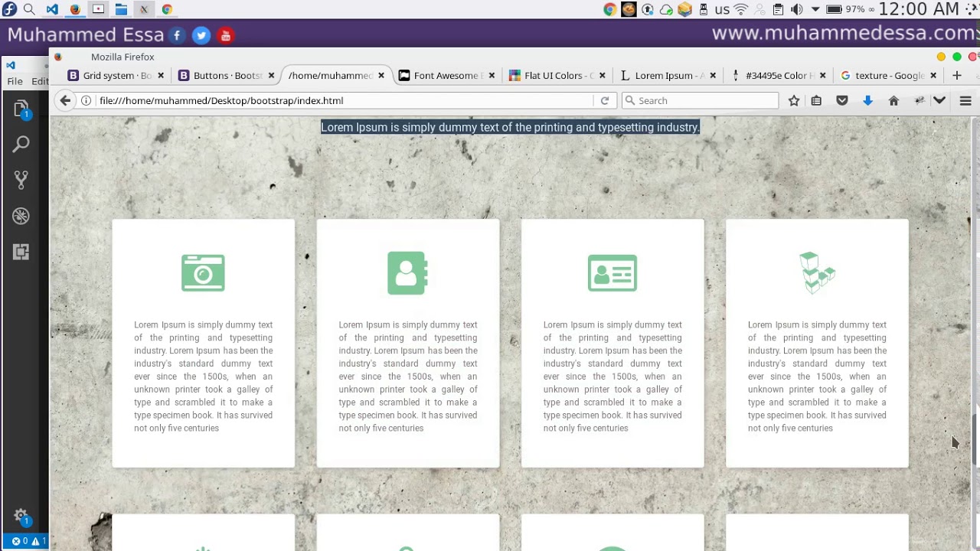Close the Lorem Ipsum tab
Image resolution: width=980 pixels, height=551 pixels.
(713, 75)
